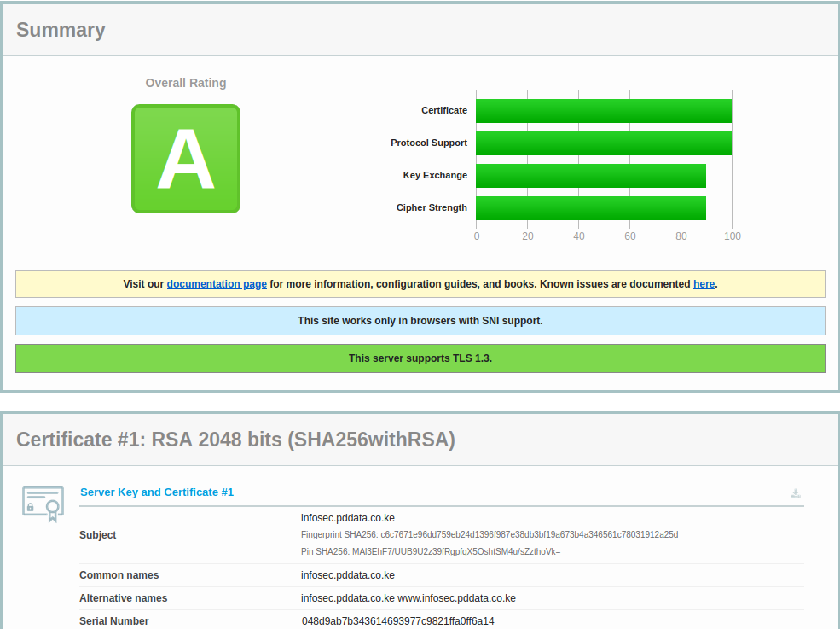Viewport: 840px width, 629px height.
Task: Click the Serial Number value
Action: tap(397, 621)
